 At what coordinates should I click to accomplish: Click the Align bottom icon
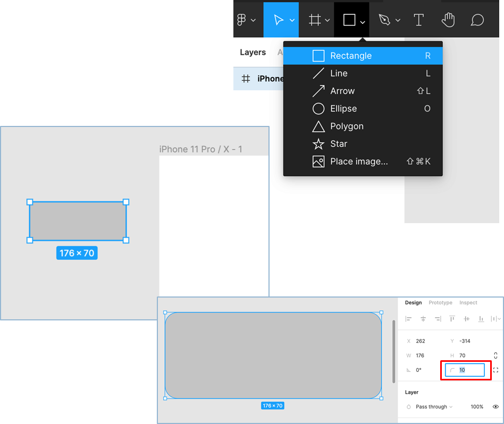481,319
